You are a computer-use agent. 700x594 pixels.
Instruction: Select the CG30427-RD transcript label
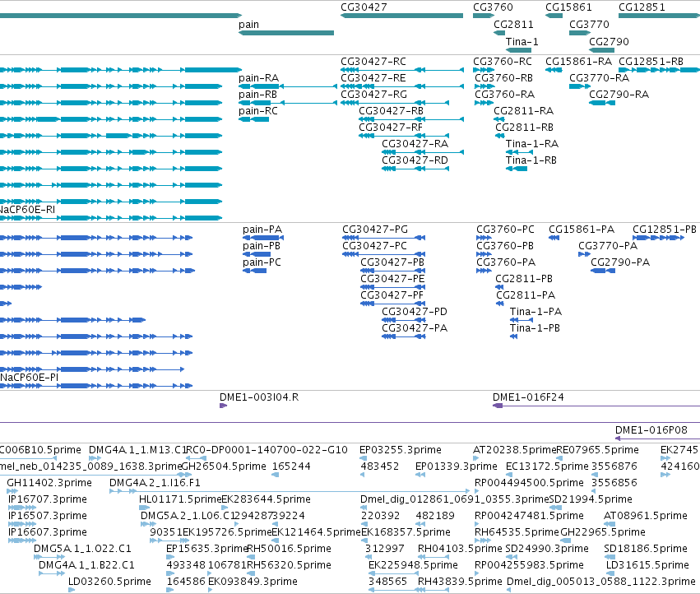click(415, 160)
